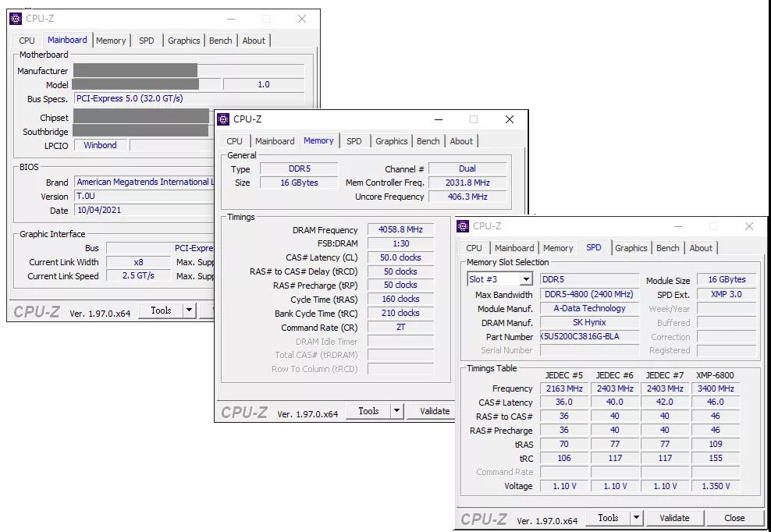Click the BIOS date 10/04/2021

click(99, 210)
